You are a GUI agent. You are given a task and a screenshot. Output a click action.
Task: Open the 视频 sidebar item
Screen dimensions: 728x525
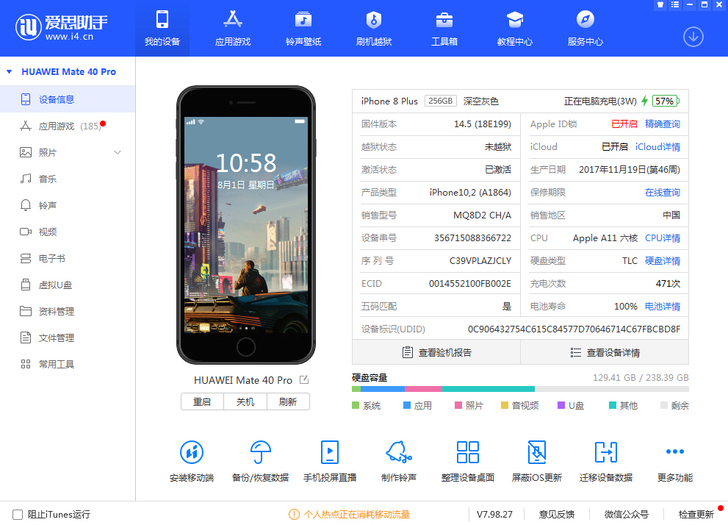tap(68, 232)
